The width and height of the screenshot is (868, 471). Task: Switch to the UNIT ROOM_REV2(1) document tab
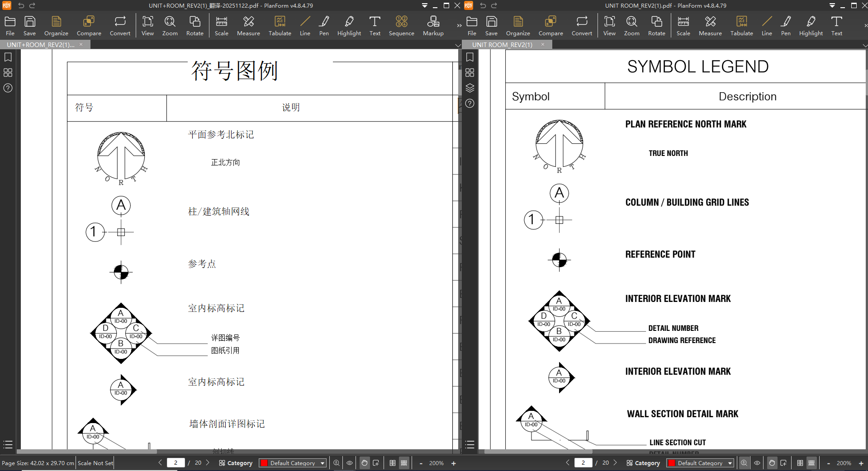[502, 45]
